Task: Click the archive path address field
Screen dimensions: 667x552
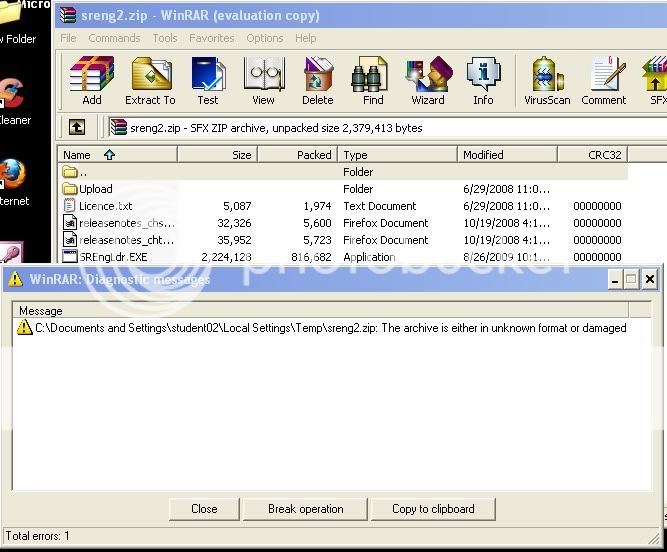Action: tap(387, 128)
